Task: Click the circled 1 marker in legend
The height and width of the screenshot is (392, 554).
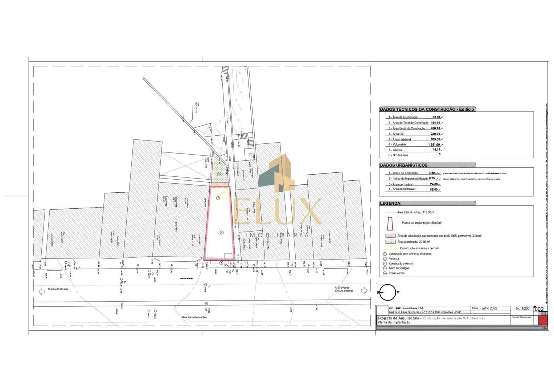Action: point(385,254)
